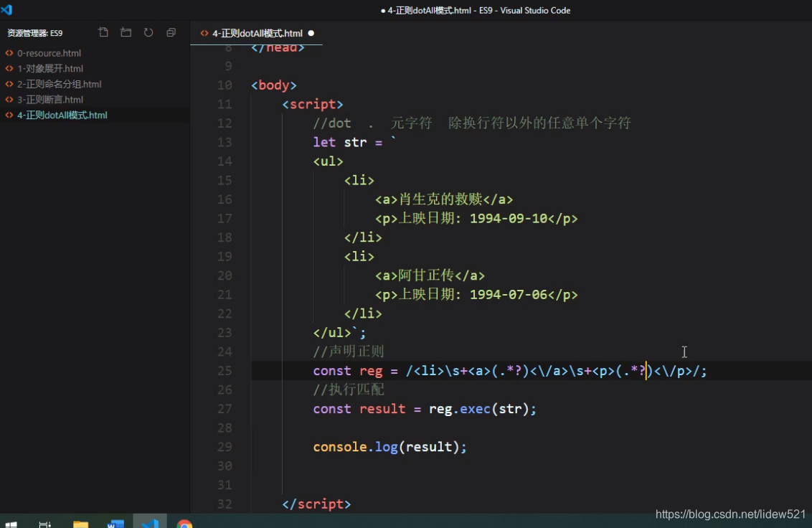Click the //执行匹配 comment line
812x528 pixels.
pos(349,390)
